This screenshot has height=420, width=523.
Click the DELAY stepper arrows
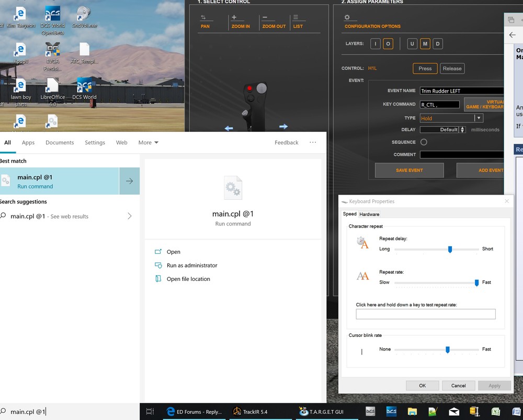pyautogui.click(x=462, y=130)
